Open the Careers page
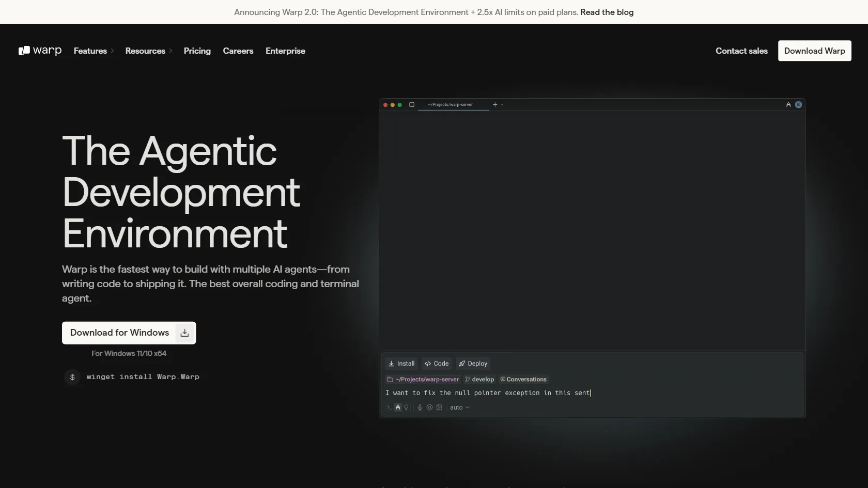868x488 pixels. tap(238, 51)
